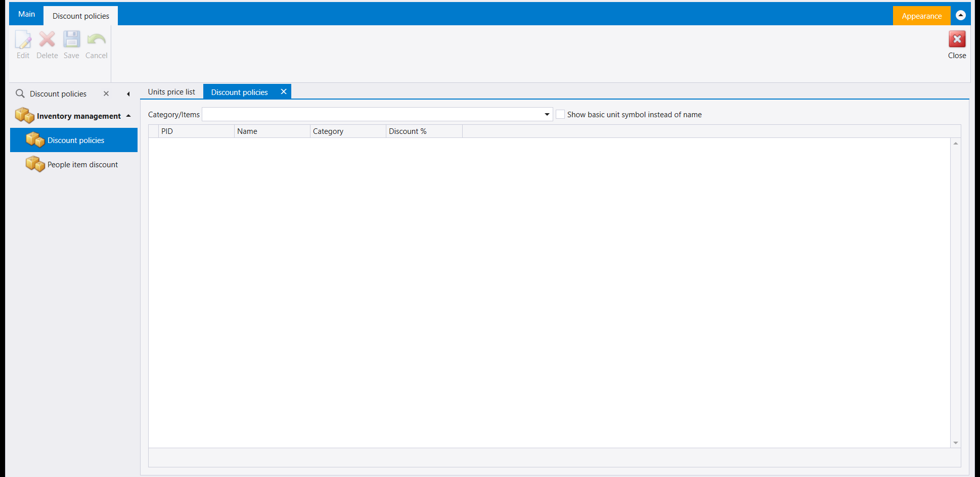This screenshot has width=980, height=477.
Task: Select the Discount policies ribbon tab
Action: tap(81, 16)
